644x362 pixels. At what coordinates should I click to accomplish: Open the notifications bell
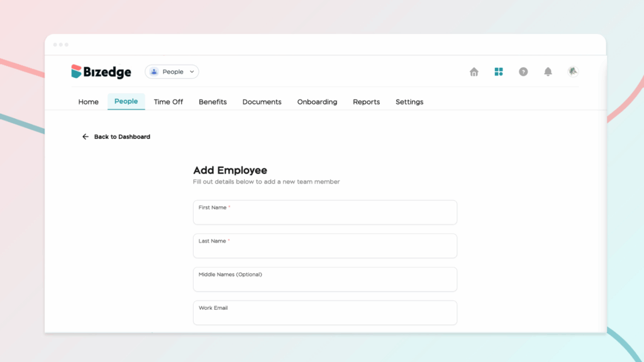point(548,72)
